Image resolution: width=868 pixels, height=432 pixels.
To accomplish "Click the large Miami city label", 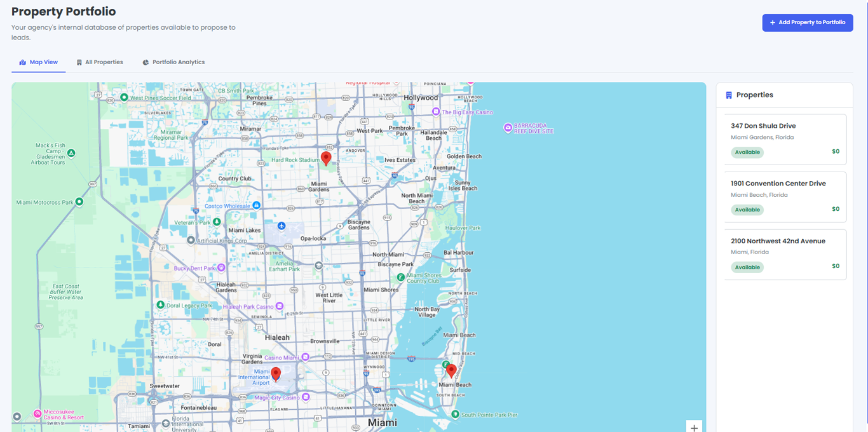I will click(x=383, y=422).
